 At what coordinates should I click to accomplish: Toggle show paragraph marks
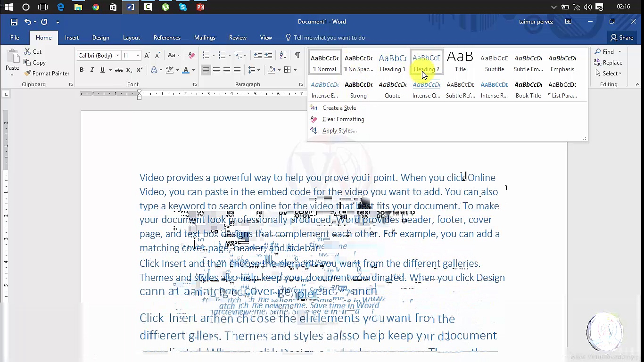pos(297,56)
